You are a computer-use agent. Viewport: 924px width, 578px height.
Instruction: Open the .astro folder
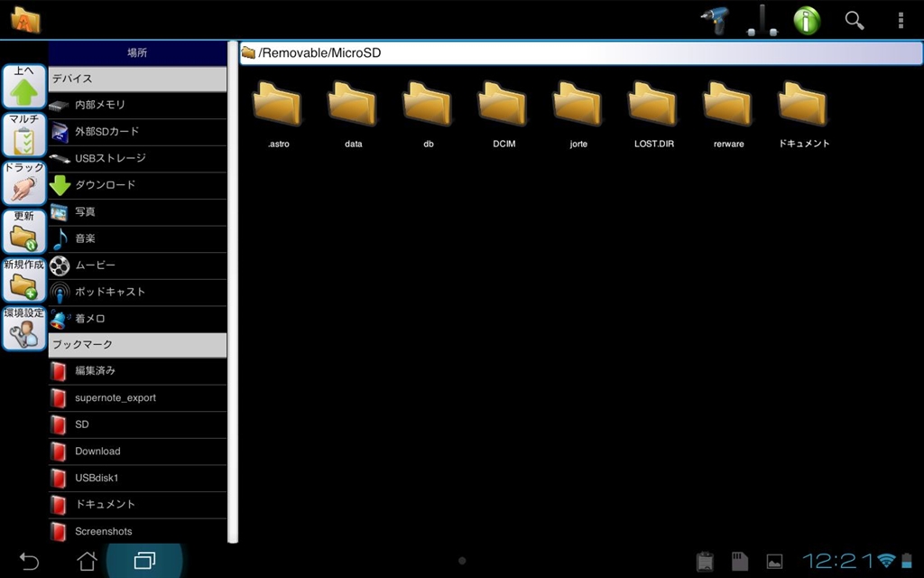pyautogui.click(x=278, y=115)
